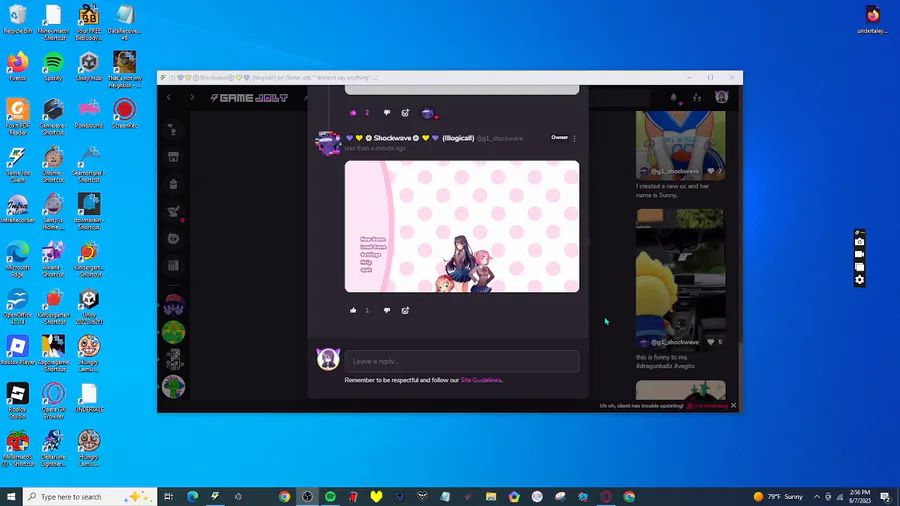The width and height of the screenshot is (900, 506).
Task: Open Shockwave's avatar profile on the comment
Action: click(x=328, y=143)
